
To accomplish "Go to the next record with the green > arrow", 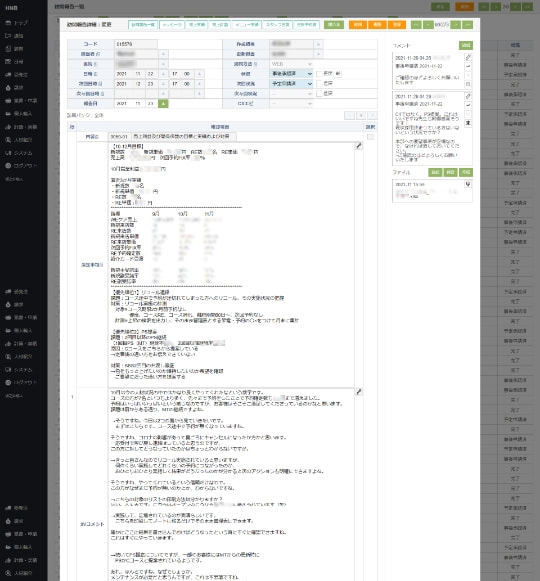I will point(455,24).
